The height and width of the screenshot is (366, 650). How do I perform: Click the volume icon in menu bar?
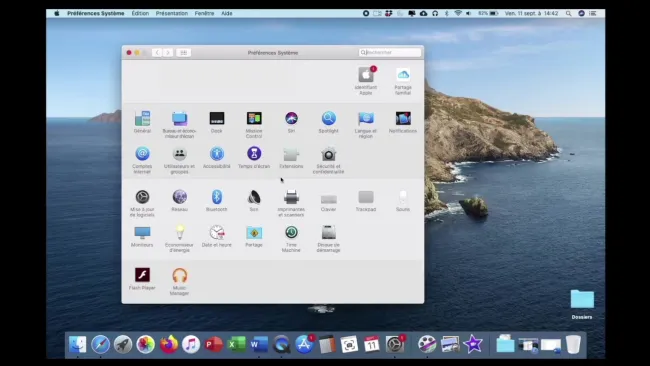coord(468,13)
